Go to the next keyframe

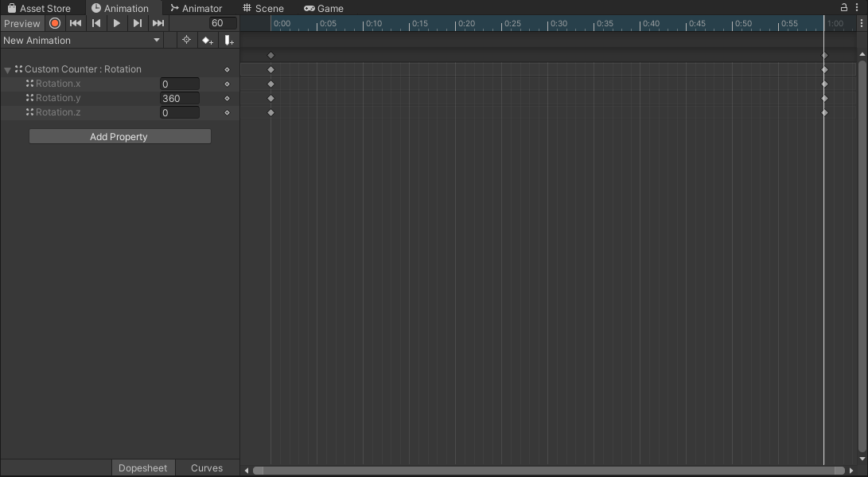137,23
